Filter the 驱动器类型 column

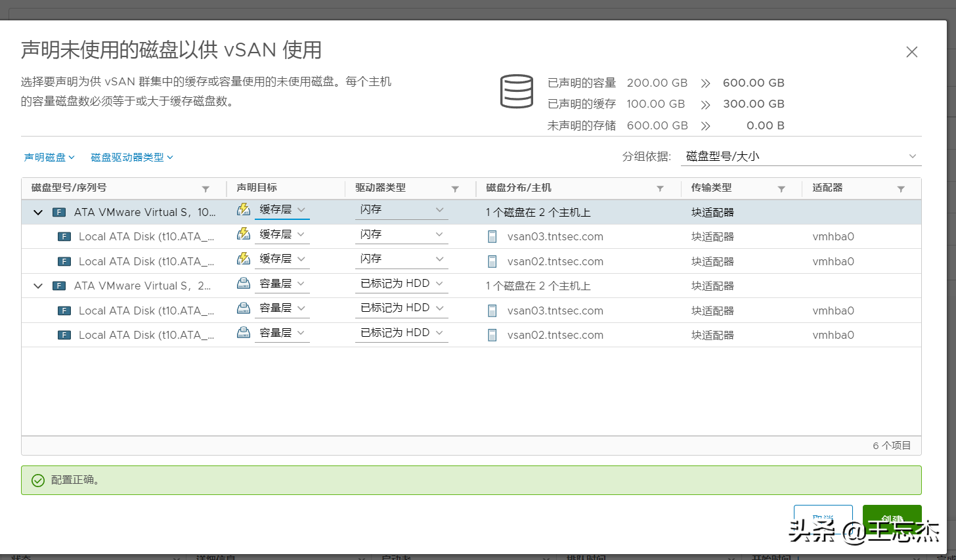[x=455, y=188]
